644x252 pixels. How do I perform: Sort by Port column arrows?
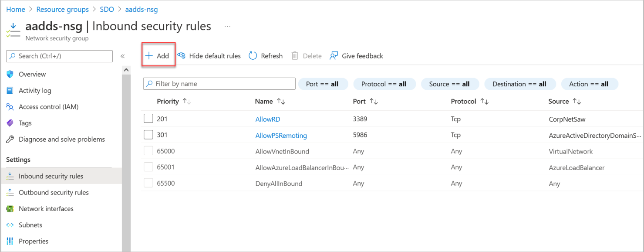[374, 101]
